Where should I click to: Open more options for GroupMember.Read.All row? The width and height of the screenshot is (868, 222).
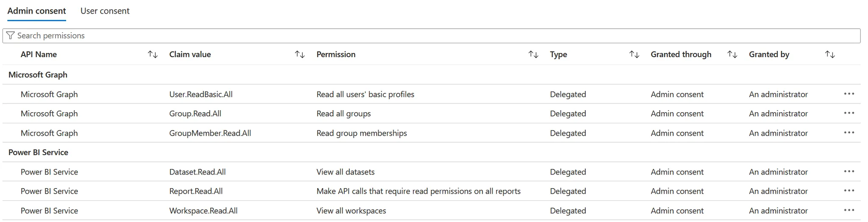(x=849, y=133)
